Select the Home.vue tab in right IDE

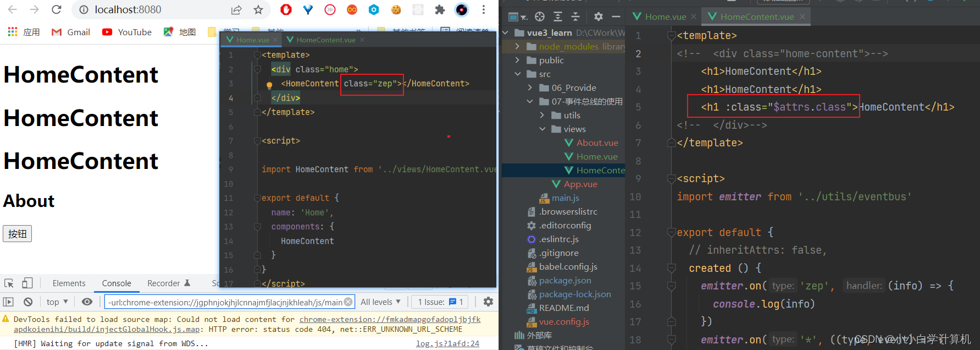pos(666,17)
